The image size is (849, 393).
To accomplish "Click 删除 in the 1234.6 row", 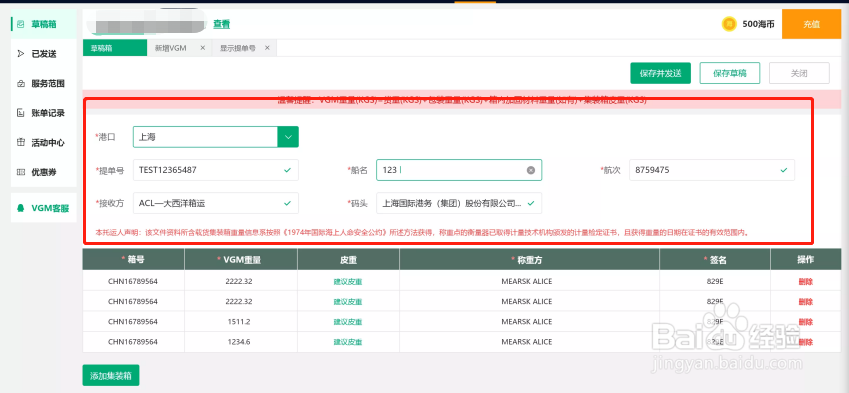I will (x=806, y=342).
